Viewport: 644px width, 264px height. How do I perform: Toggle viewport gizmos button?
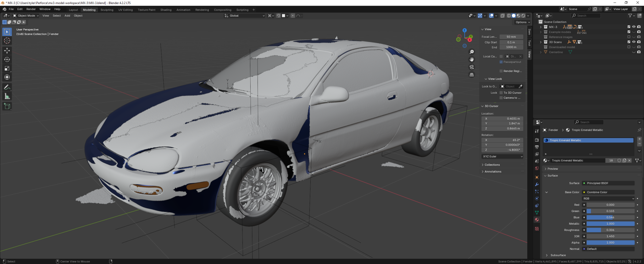[480, 16]
